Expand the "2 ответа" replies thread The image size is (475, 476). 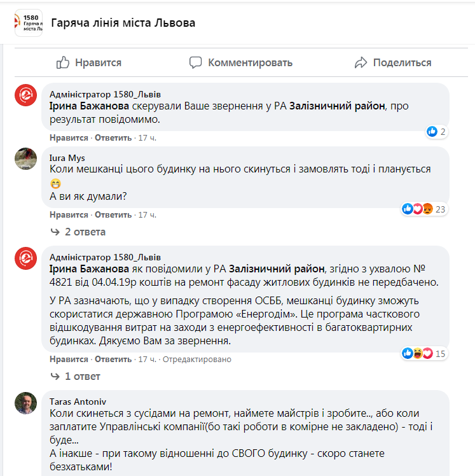tap(85, 232)
